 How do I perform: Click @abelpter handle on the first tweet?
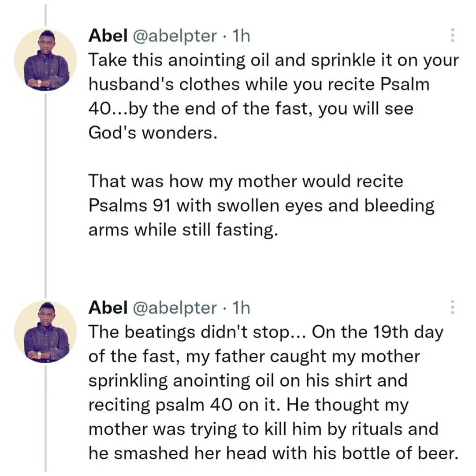[x=174, y=36]
